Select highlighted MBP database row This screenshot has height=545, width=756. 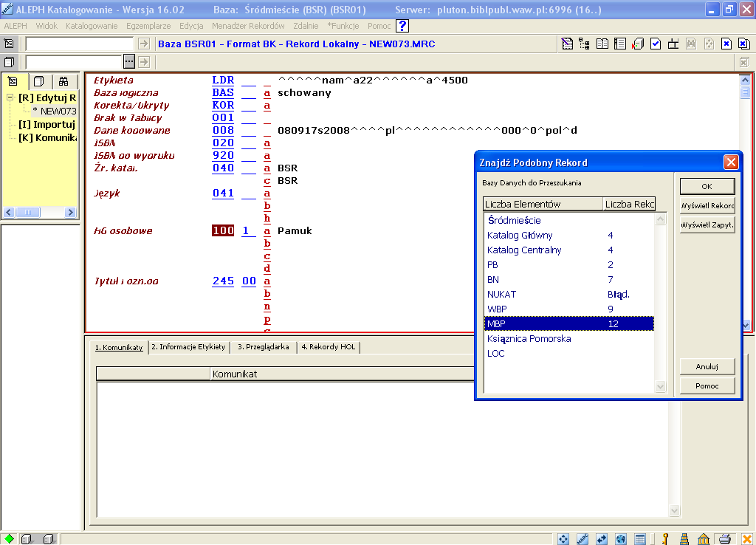(x=569, y=323)
